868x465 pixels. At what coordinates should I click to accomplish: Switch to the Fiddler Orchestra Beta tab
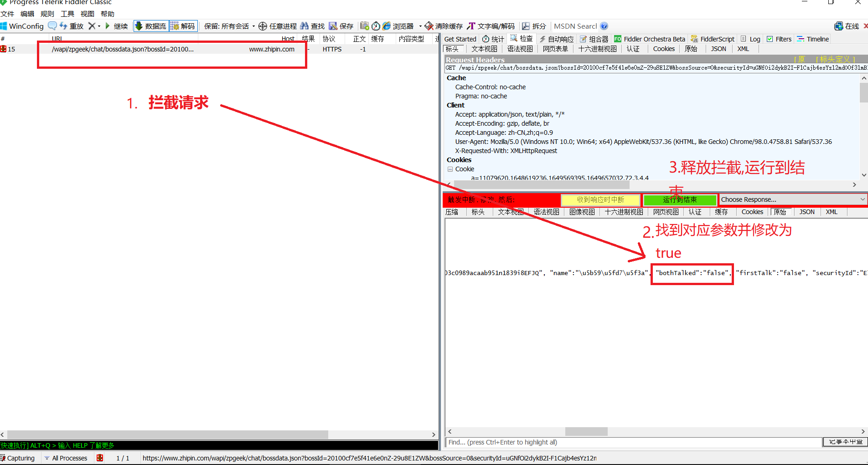(x=650, y=39)
